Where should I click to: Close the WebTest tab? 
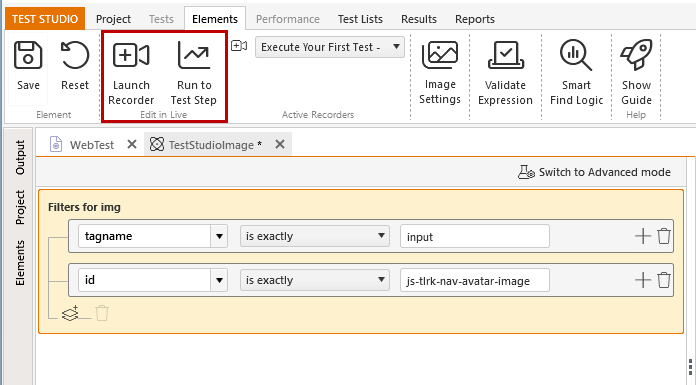pyautogui.click(x=132, y=144)
